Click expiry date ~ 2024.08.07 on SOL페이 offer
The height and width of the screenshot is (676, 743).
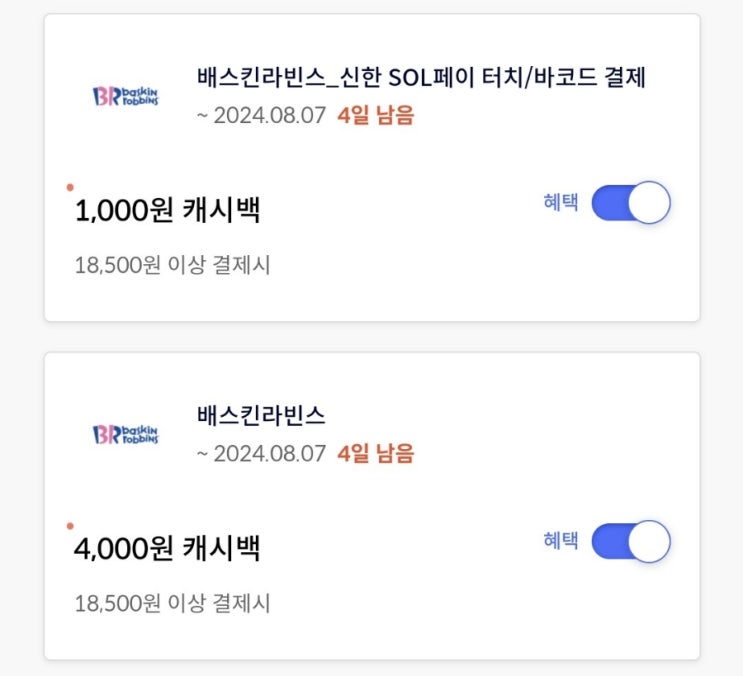pos(262,115)
